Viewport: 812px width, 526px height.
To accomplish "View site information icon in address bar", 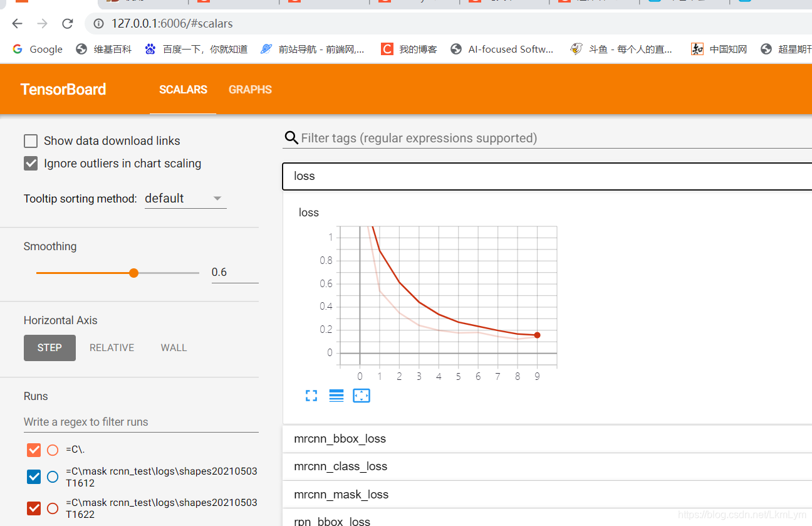I will pyautogui.click(x=98, y=24).
